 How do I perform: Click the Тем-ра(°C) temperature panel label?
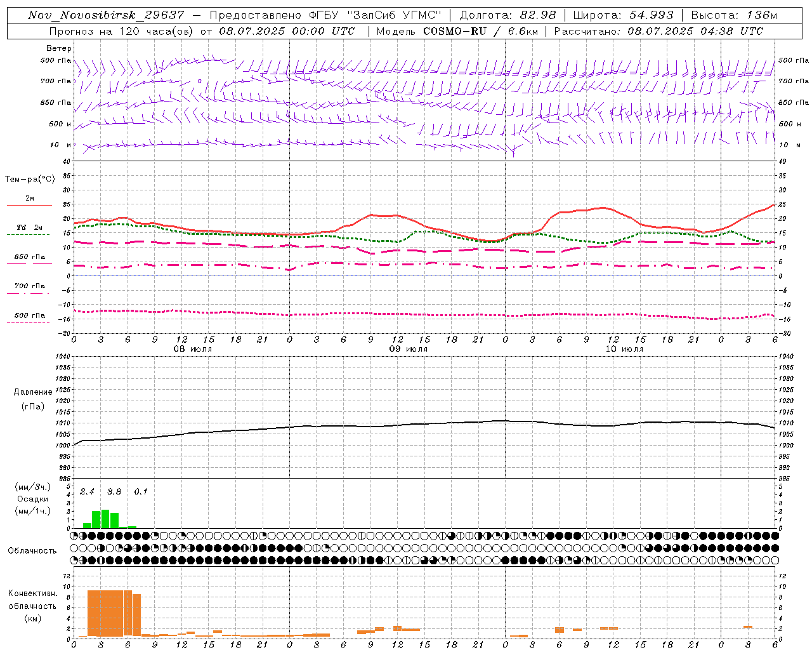point(30,180)
